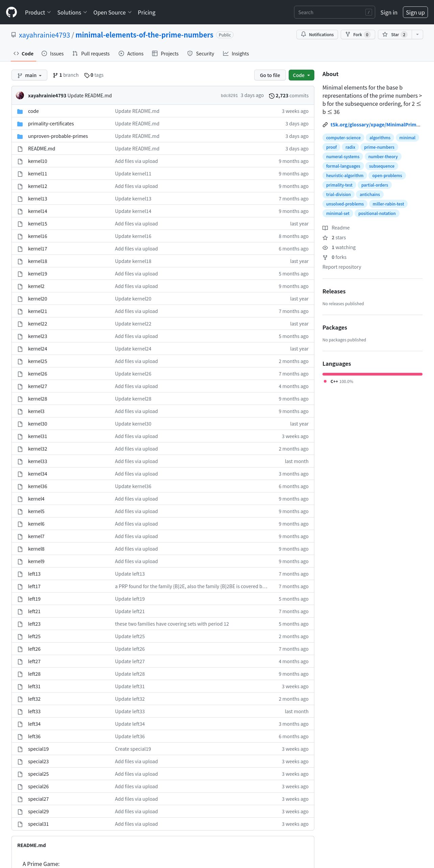Open the code folder icon
This screenshot has width=434, height=868.
20,111
